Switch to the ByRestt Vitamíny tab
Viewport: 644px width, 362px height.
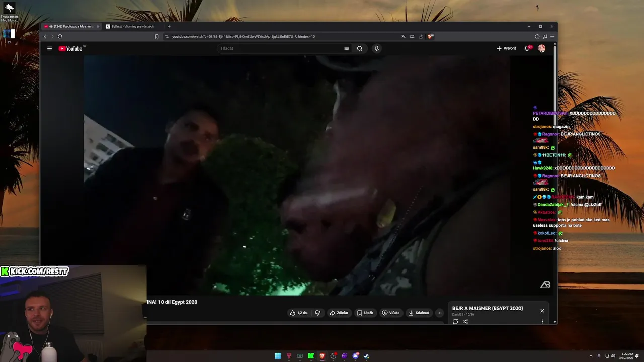coord(132,26)
